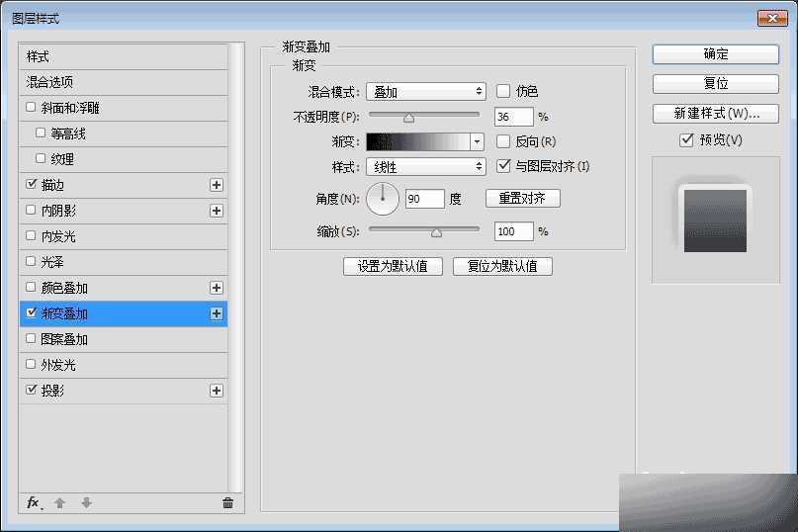Screen dimensions: 798x532
Task: Uncheck the 描边 checkbox
Action: click(31, 184)
